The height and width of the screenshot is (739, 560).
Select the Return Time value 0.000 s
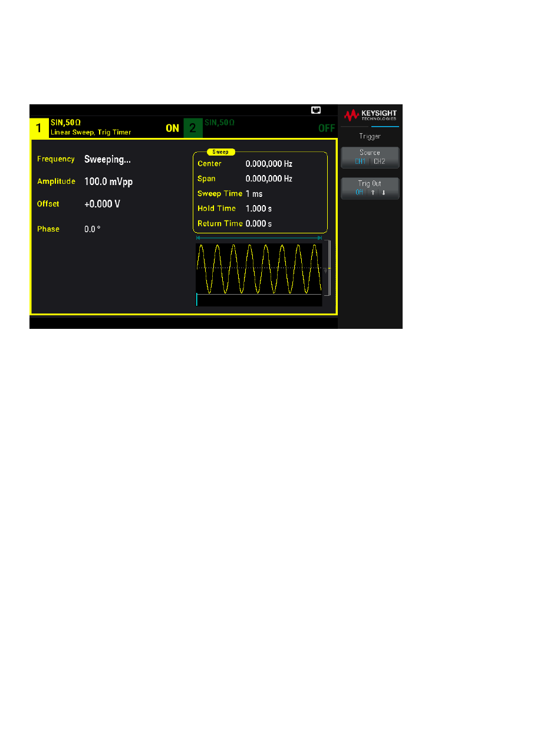[259, 224]
